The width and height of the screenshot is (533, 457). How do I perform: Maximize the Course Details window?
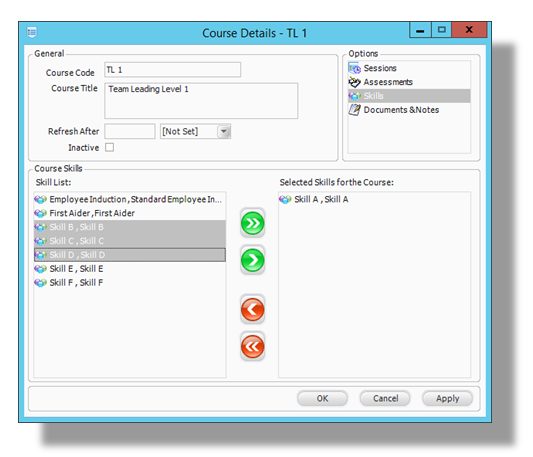(x=442, y=30)
